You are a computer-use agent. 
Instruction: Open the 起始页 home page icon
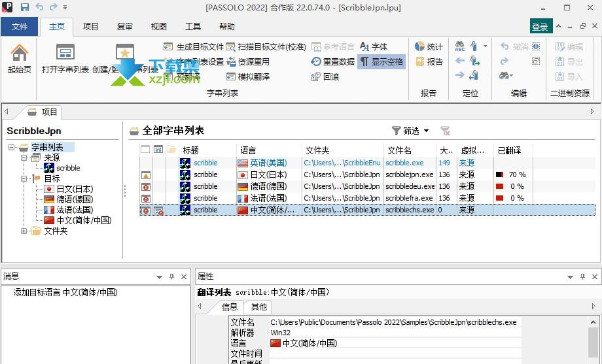(19, 59)
